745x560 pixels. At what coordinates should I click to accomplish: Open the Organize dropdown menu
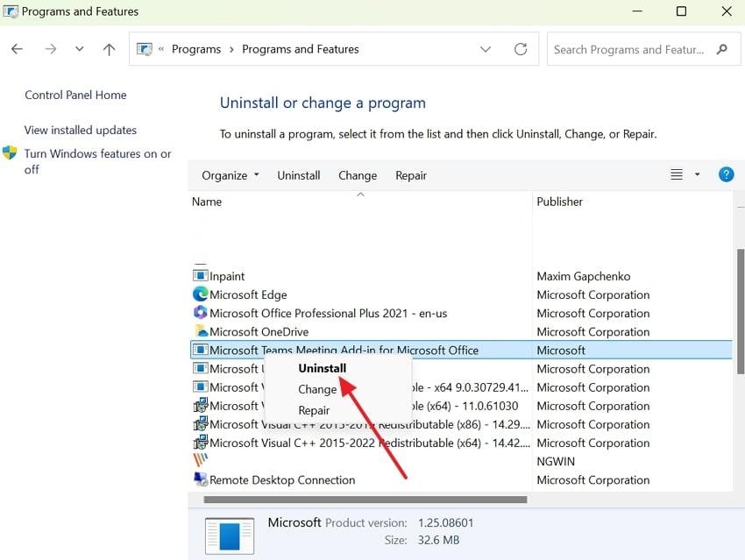(231, 175)
